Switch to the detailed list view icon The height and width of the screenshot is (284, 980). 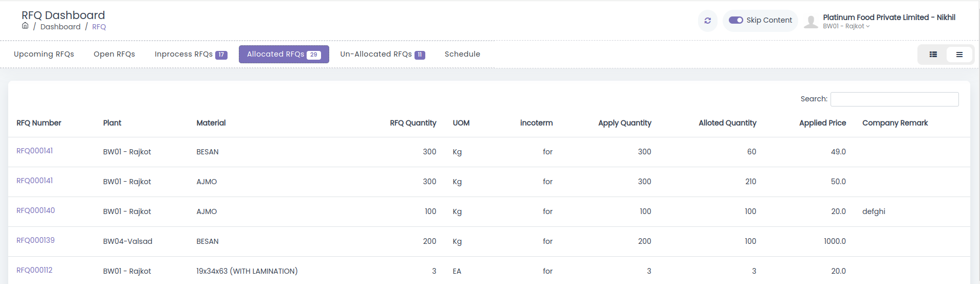point(933,55)
